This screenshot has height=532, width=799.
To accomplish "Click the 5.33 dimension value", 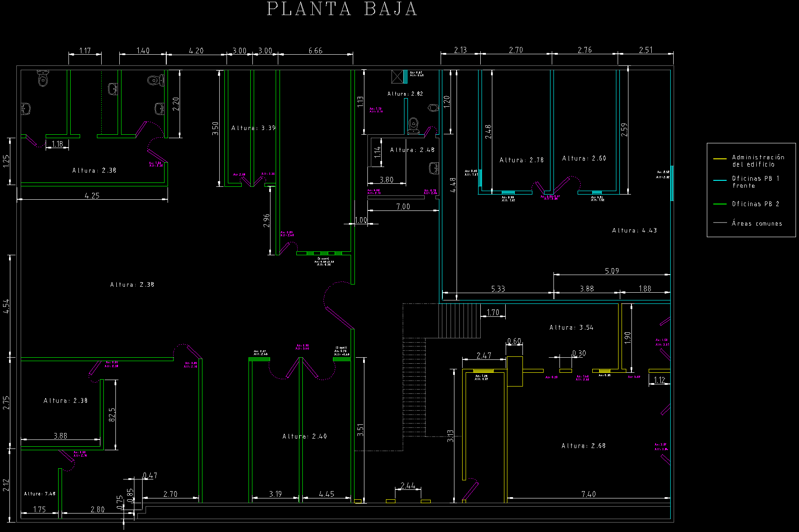I will (x=498, y=289).
